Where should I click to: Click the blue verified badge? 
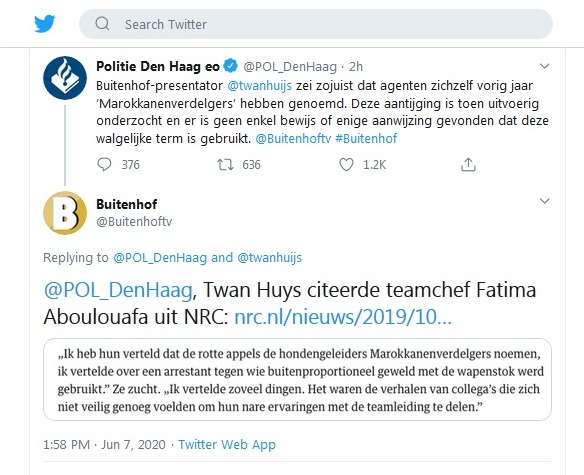[231, 66]
